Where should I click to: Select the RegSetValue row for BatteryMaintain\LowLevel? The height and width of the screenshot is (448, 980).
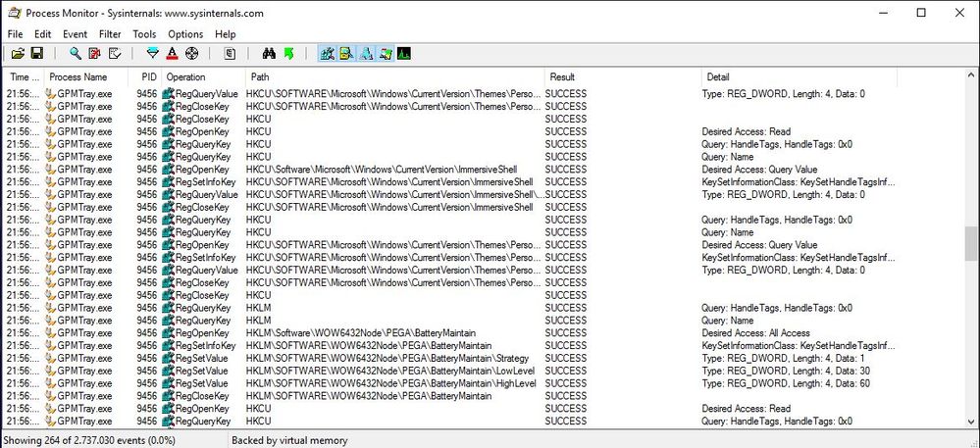pos(392,371)
